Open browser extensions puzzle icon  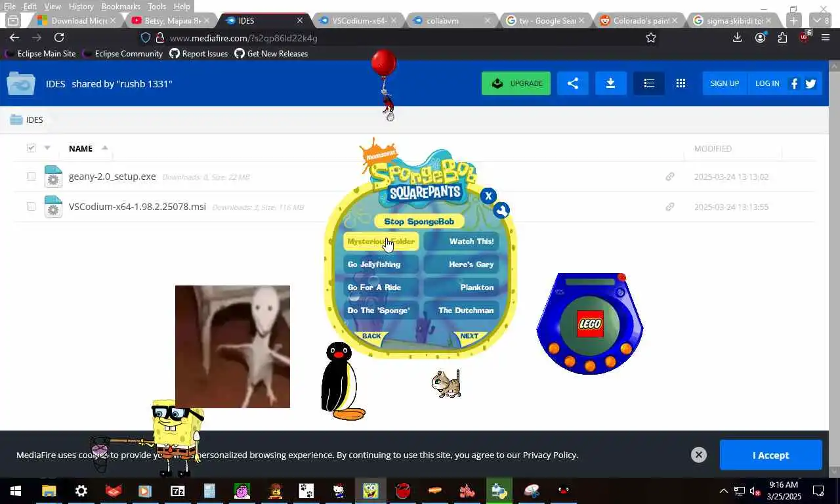pos(782,38)
